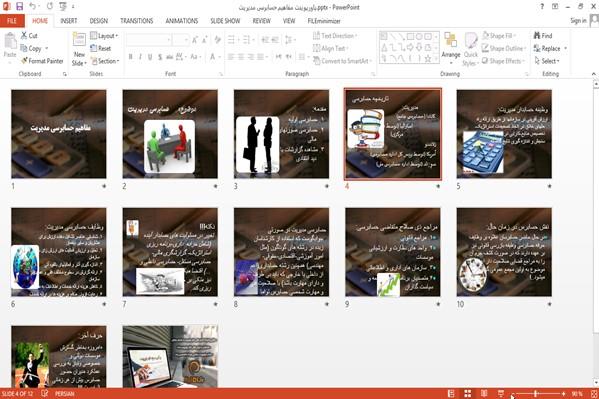Screen dimensions: 599x399
Task: Select slide 1 thumbnail
Action: click(59, 134)
